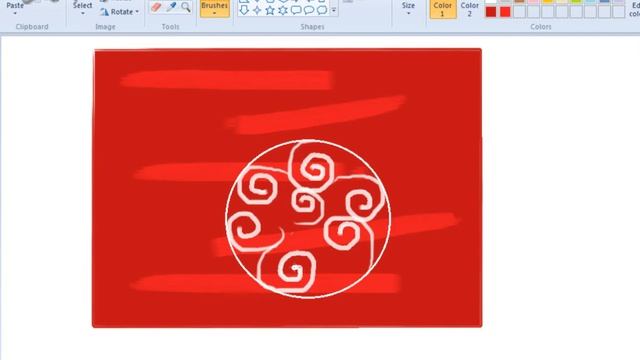
Task: Activate the Color 1 button
Action: (443, 9)
